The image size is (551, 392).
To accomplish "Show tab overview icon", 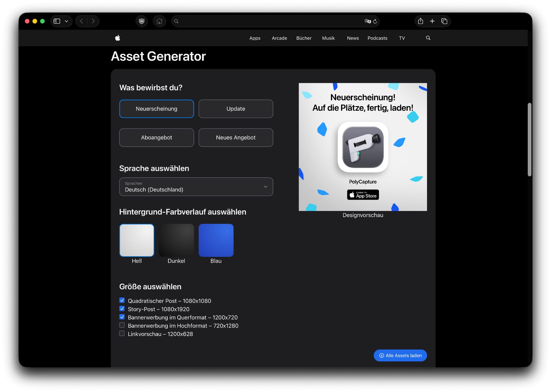I will pos(444,21).
